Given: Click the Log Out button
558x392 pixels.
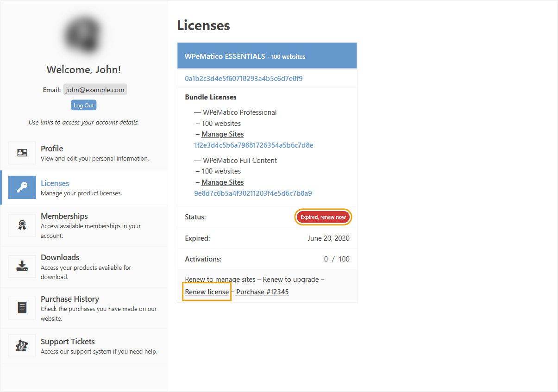Looking at the screenshot, I should coord(84,105).
